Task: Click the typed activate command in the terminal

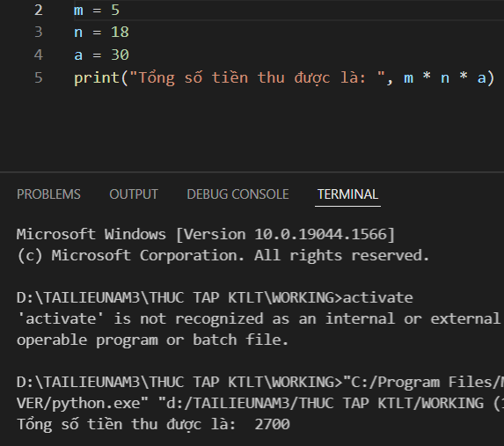Action: (378, 297)
